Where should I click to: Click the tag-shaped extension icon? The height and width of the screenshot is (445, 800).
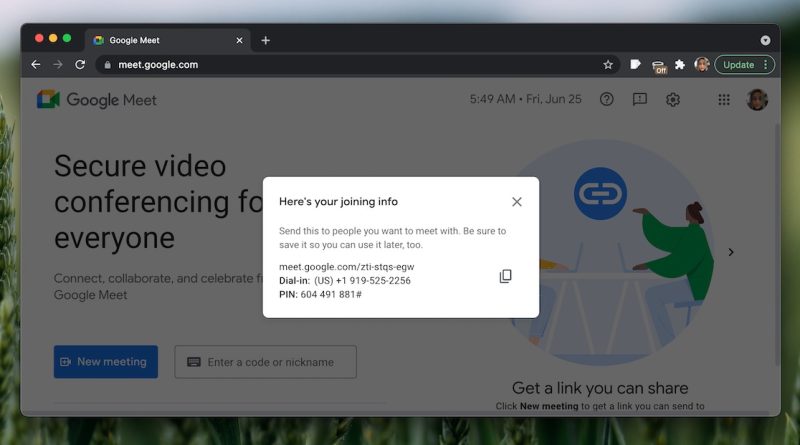635,64
